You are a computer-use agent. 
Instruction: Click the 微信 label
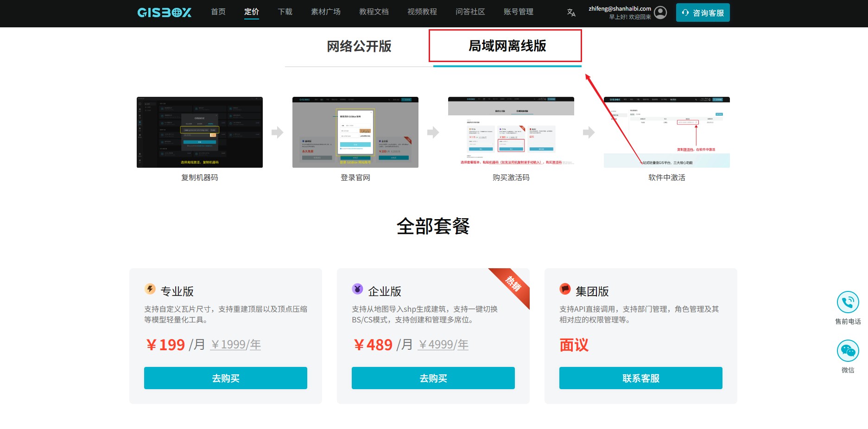click(848, 370)
